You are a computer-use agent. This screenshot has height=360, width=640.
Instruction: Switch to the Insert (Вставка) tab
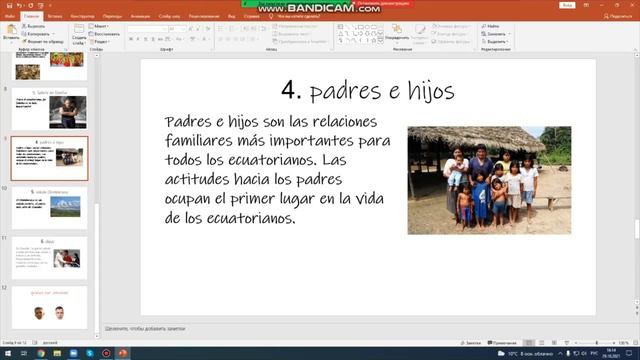(55, 16)
